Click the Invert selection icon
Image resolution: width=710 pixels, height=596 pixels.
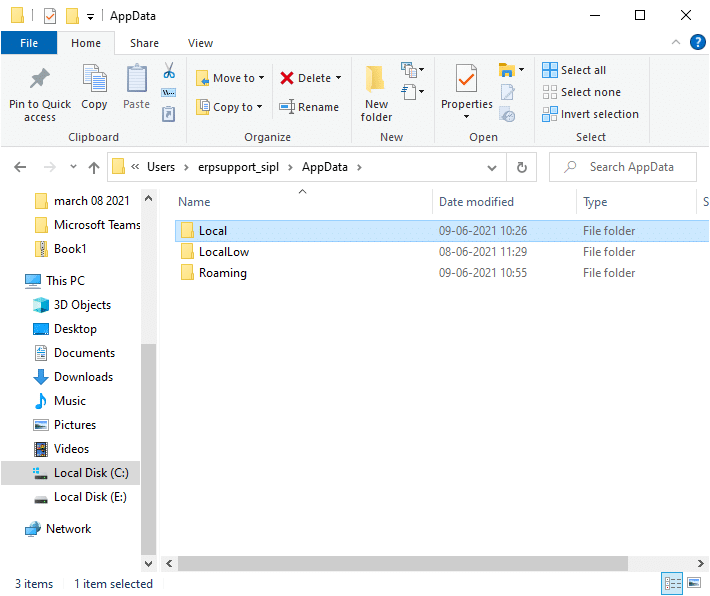pos(550,114)
